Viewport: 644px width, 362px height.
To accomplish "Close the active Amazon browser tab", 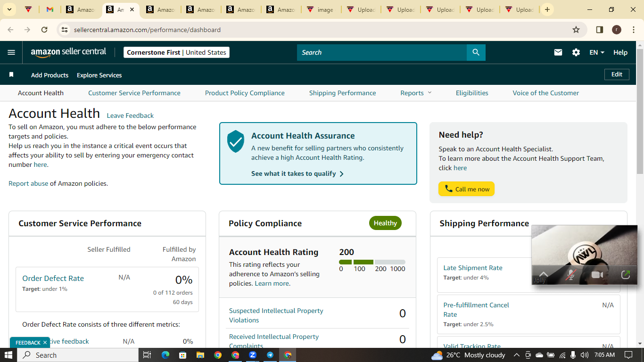I will pos(132,9).
